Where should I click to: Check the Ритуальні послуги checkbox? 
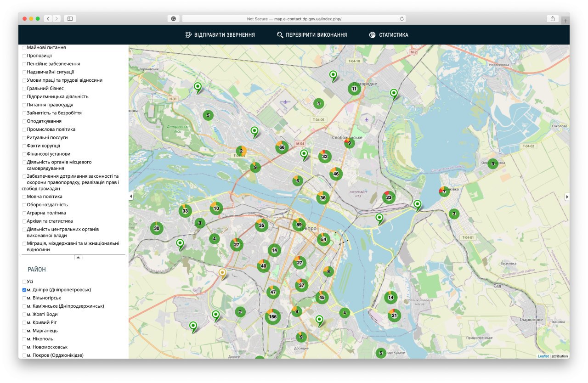[x=24, y=138]
